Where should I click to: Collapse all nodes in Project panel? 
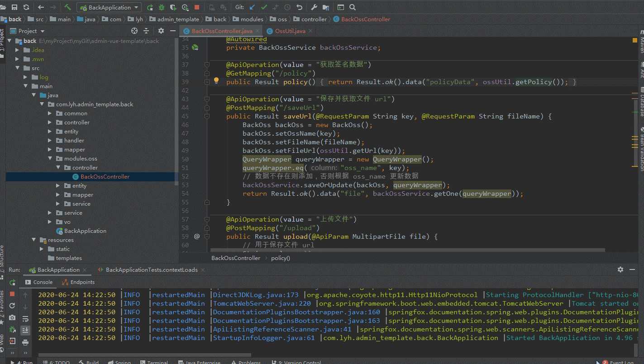point(146,31)
